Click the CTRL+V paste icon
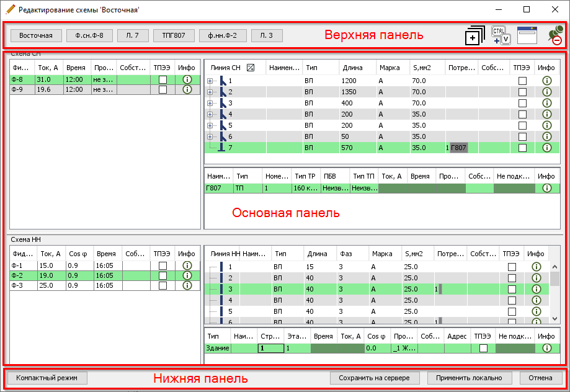The image size is (570, 392). point(501,35)
